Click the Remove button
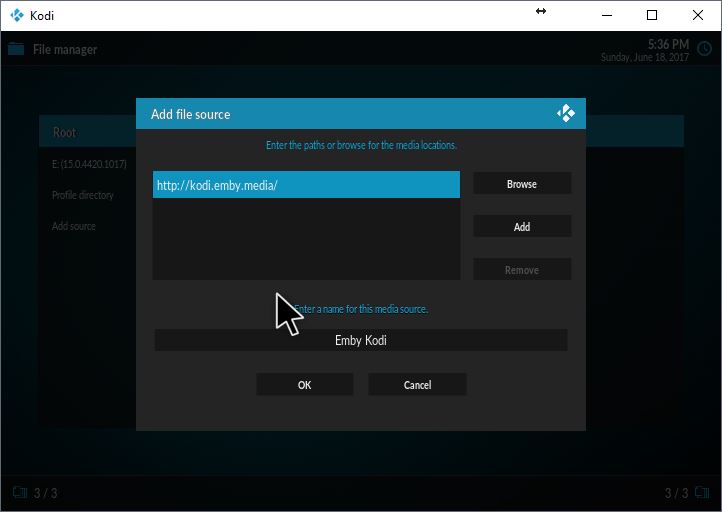Image resolution: width=722 pixels, height=512 pixels. click(x=522, y=269)
